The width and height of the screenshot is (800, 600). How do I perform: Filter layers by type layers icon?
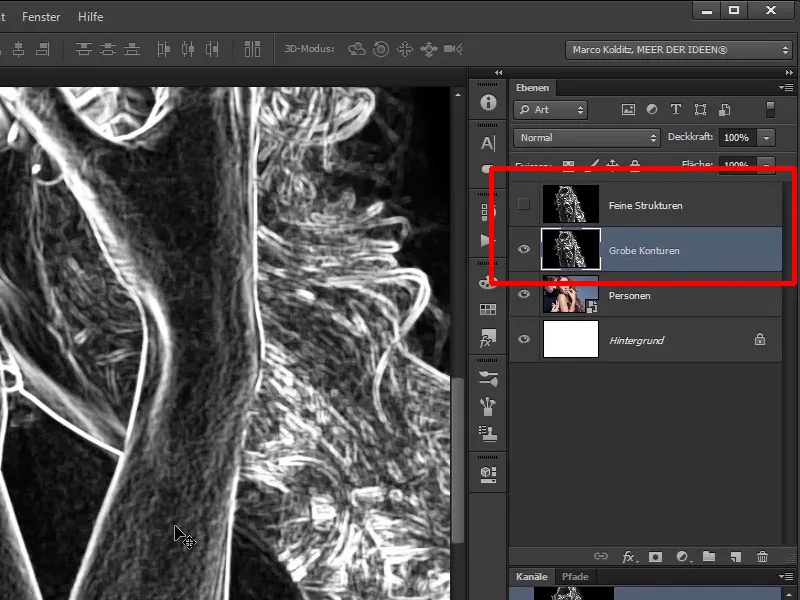pos(676,109)
